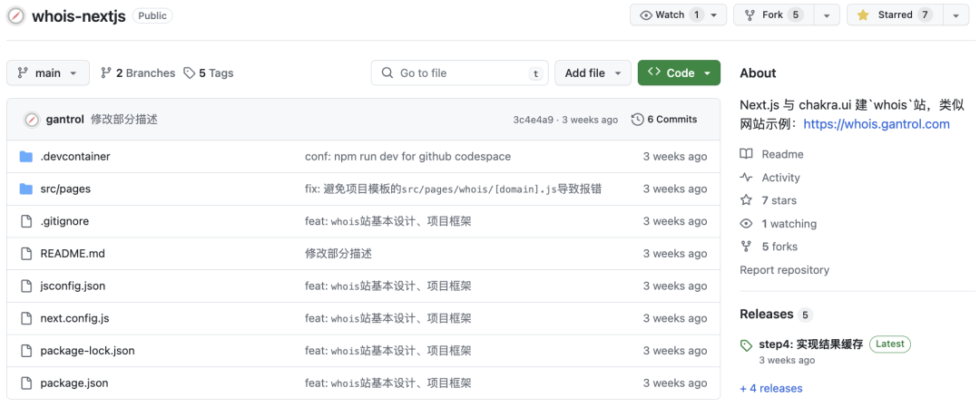Click the next.config.js file icon
Image resolution: width=980 pixels, height=407 pixels.
coord(25,318)
